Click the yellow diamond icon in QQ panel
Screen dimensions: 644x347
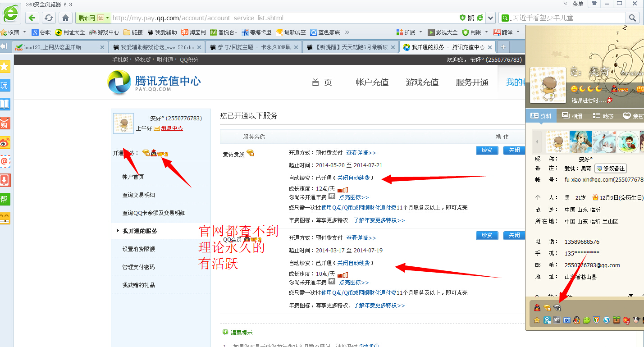(547, 308)
